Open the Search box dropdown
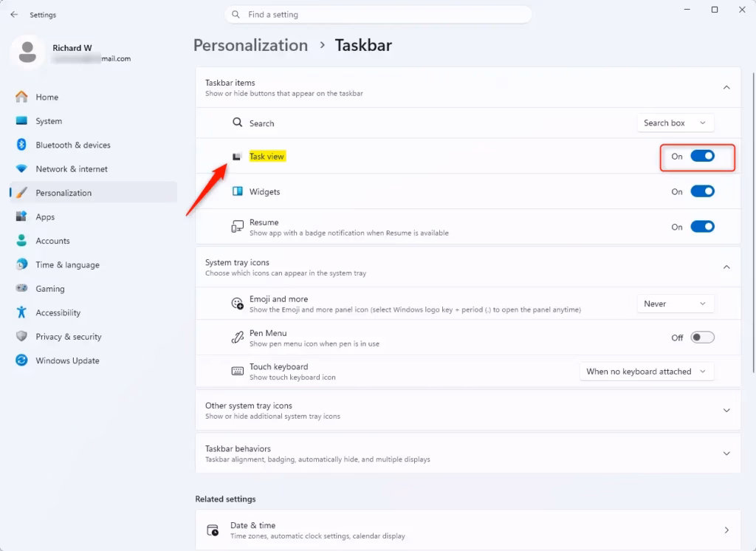756x551 pixels. point(675,123)
